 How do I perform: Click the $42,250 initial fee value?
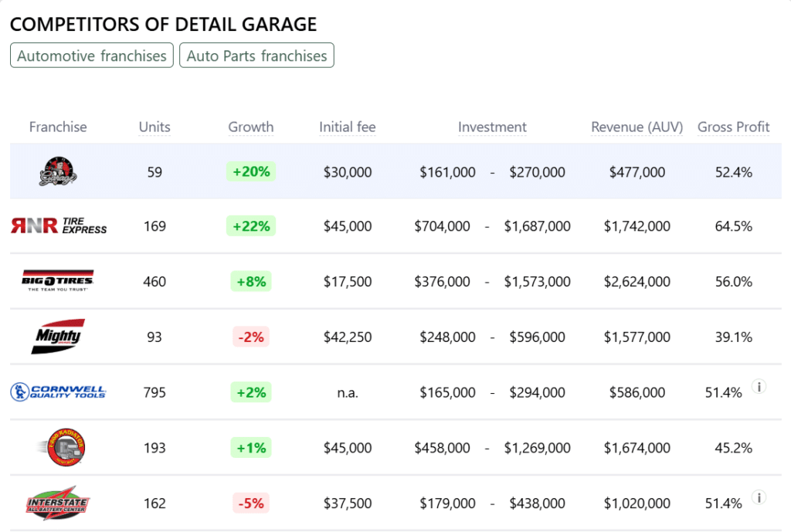click(348, 337)
